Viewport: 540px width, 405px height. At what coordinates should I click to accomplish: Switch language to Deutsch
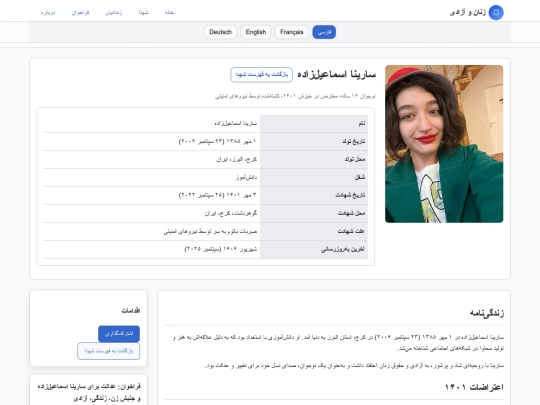point(220,32)
